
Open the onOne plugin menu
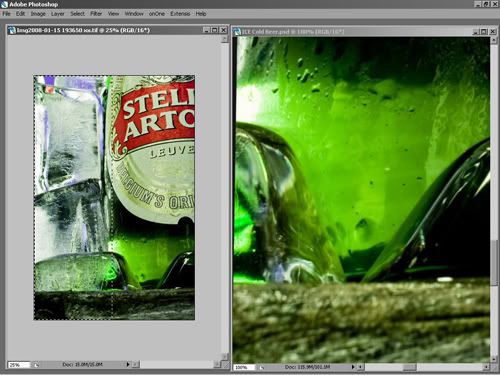pos(157,14)
